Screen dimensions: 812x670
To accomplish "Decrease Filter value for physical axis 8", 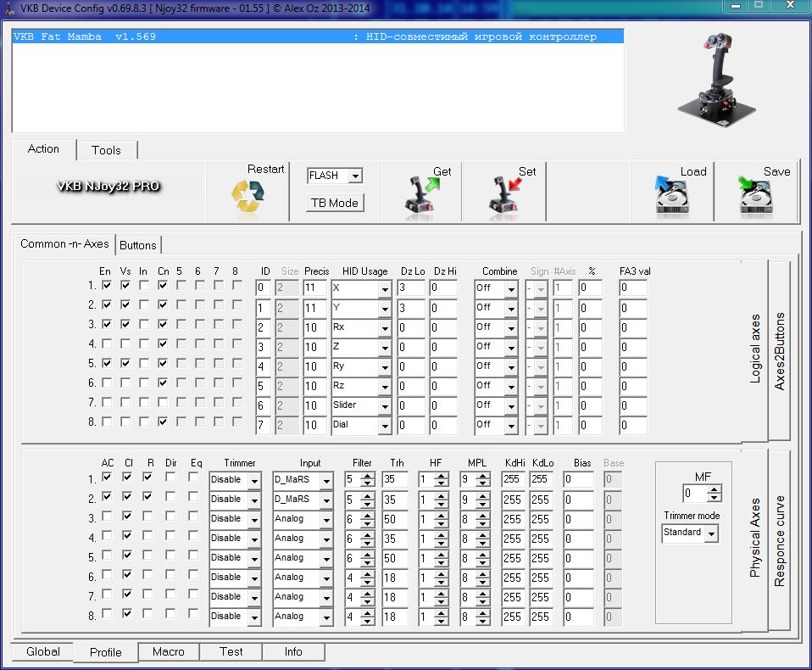I will [x=368, y=620].
